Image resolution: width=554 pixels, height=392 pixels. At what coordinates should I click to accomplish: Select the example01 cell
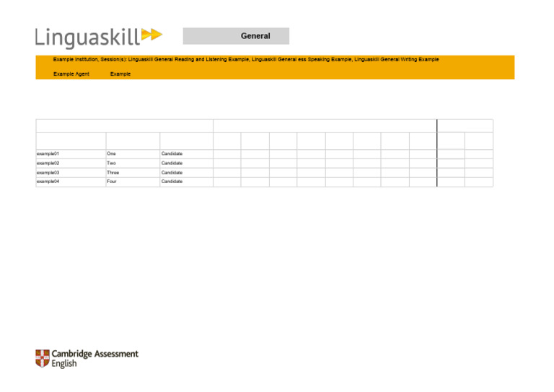pos(71,153)
